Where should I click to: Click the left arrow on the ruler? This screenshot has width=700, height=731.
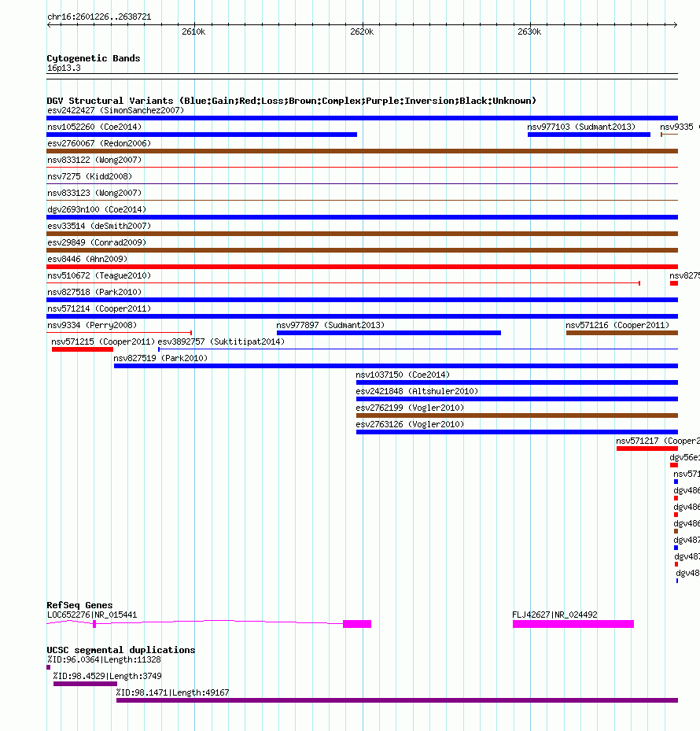coord(50,24)
